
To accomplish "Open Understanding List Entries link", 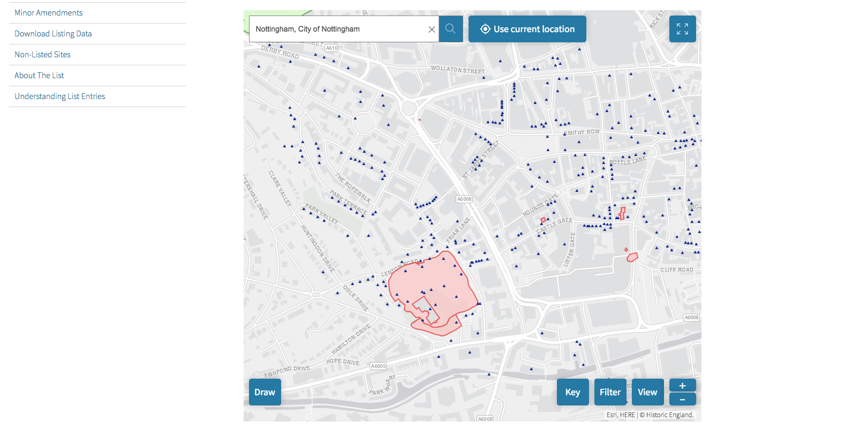I will coord(60,96).
